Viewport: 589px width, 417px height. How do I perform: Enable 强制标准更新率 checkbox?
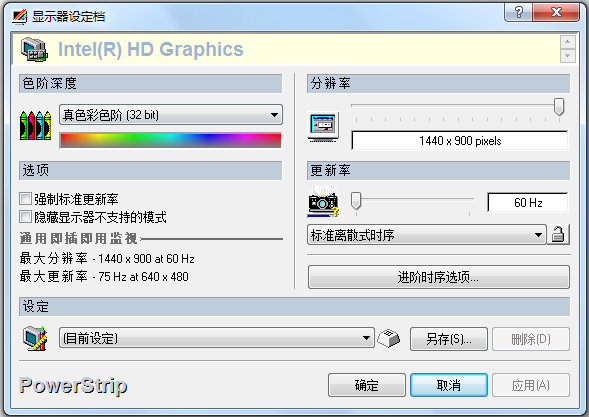pyautogui.click(x=26, y=199)
